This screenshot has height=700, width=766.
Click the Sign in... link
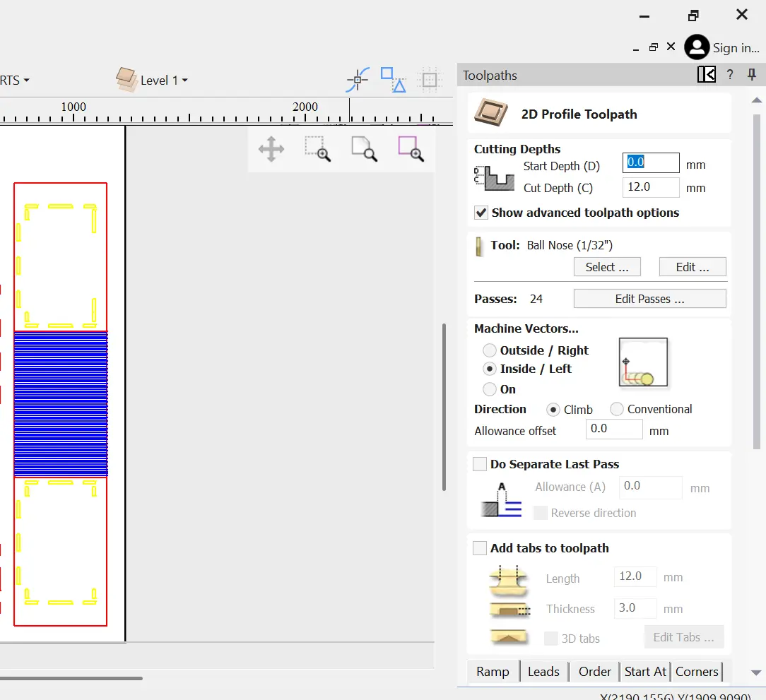click(x=736, y=48)
